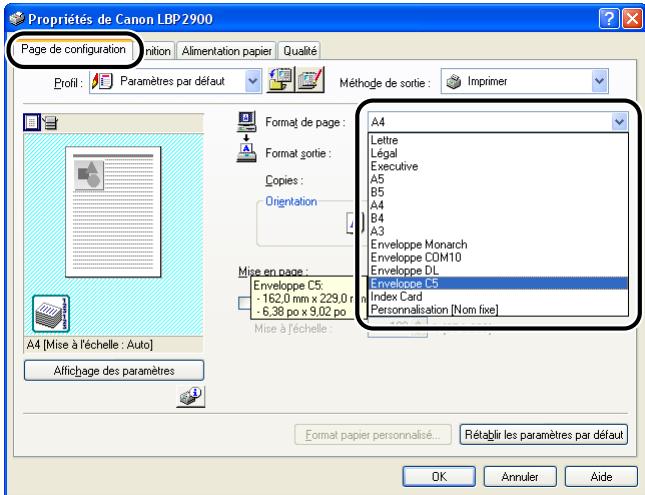Choose A5 in the format list
Viewport: 645px width, 495px height.
point(498,179)
